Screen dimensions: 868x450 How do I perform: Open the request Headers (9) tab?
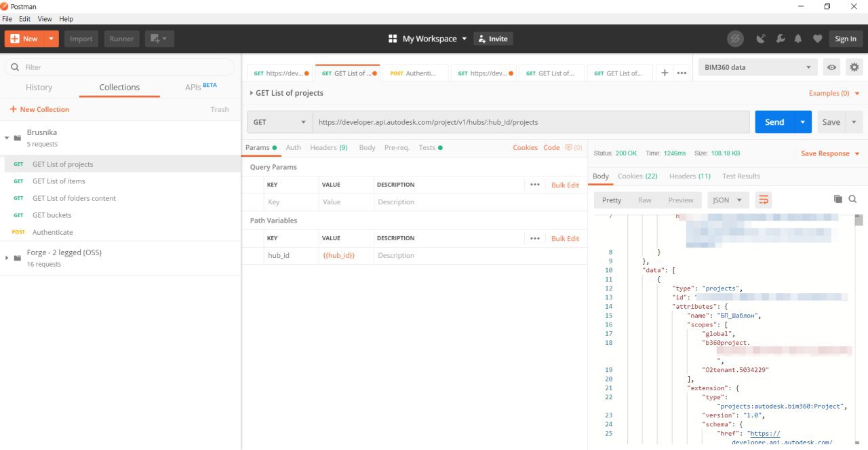click(329, 147)
